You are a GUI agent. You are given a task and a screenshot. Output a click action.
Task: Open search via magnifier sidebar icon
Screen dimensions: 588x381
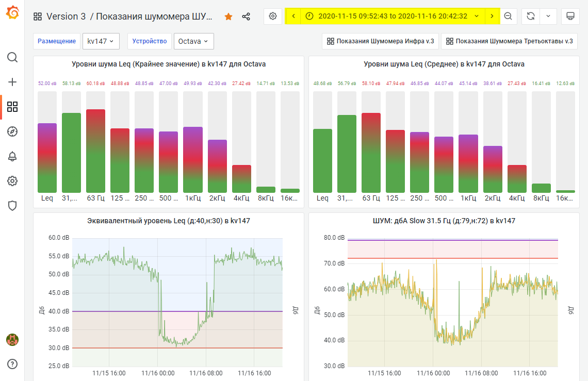12,57
